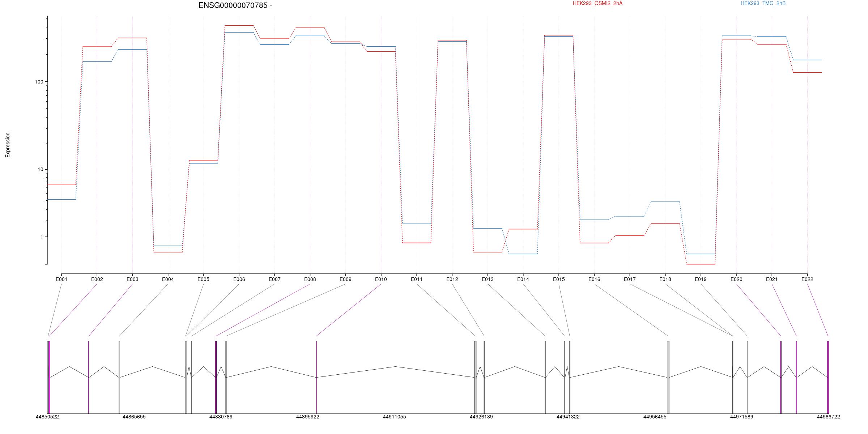
Task: Click the magenta exon bar linked to E010
Action: [316, 377]
